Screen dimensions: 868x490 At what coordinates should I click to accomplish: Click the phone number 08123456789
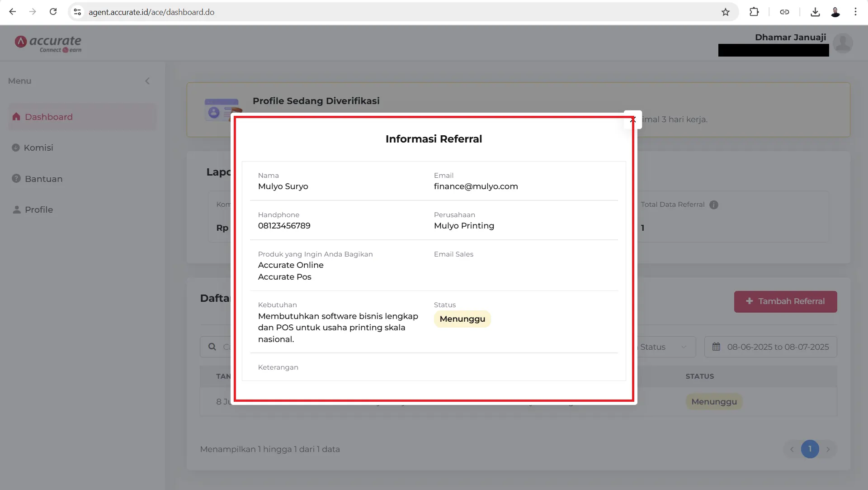(x=284, y=226)
